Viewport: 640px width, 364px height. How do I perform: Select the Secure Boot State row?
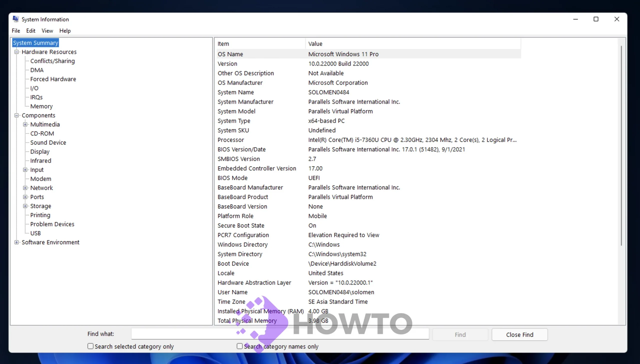[x=369, y=226]
